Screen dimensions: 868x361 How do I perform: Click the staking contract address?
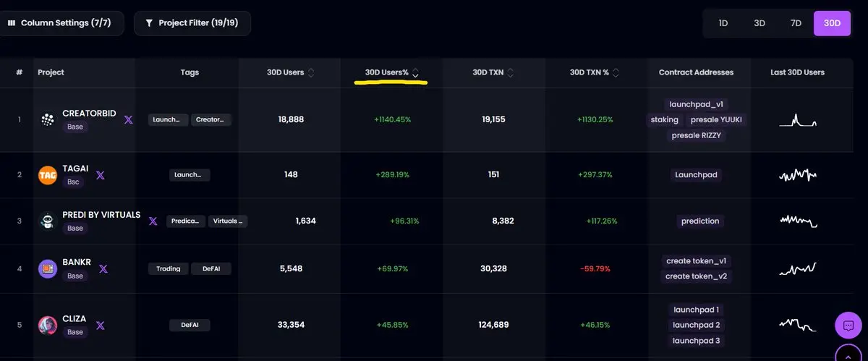tap(664, 119)
